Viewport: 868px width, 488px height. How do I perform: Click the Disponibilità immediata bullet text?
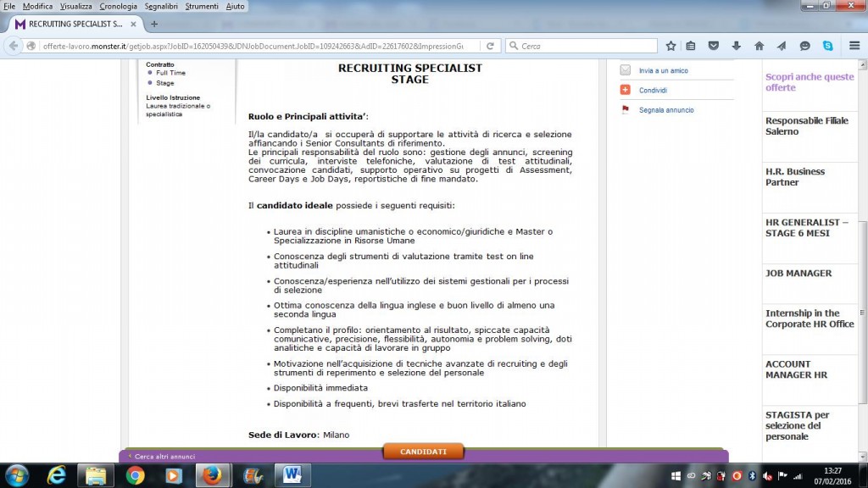point(320,388)
